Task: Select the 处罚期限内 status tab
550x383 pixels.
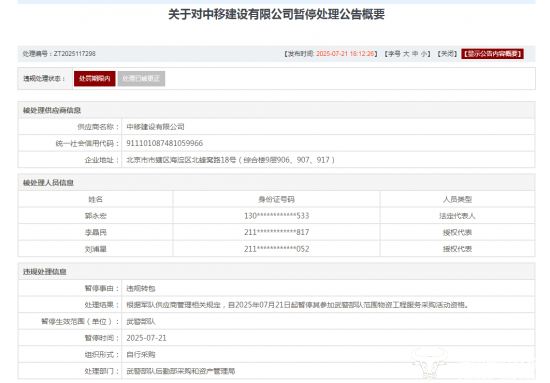Action: 95,79
